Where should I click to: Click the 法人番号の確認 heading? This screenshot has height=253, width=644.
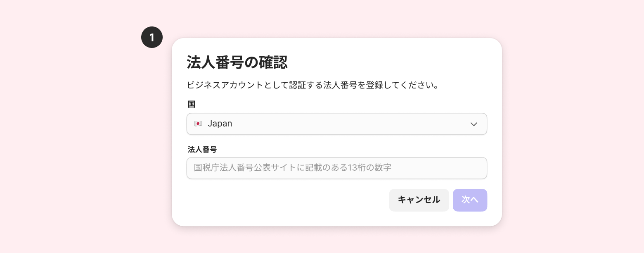tap(237, 62)
